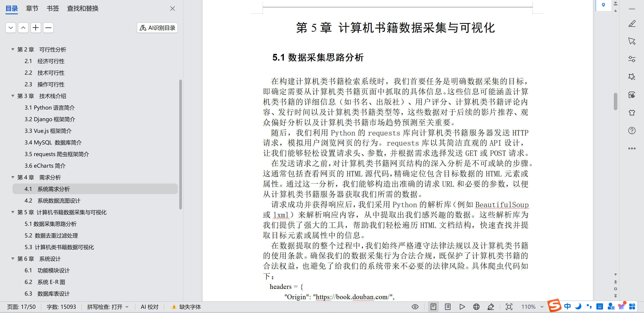This screenshot has width=644, height=313.
Task: Open help via the question mark icon
Action: click(632, 131)
